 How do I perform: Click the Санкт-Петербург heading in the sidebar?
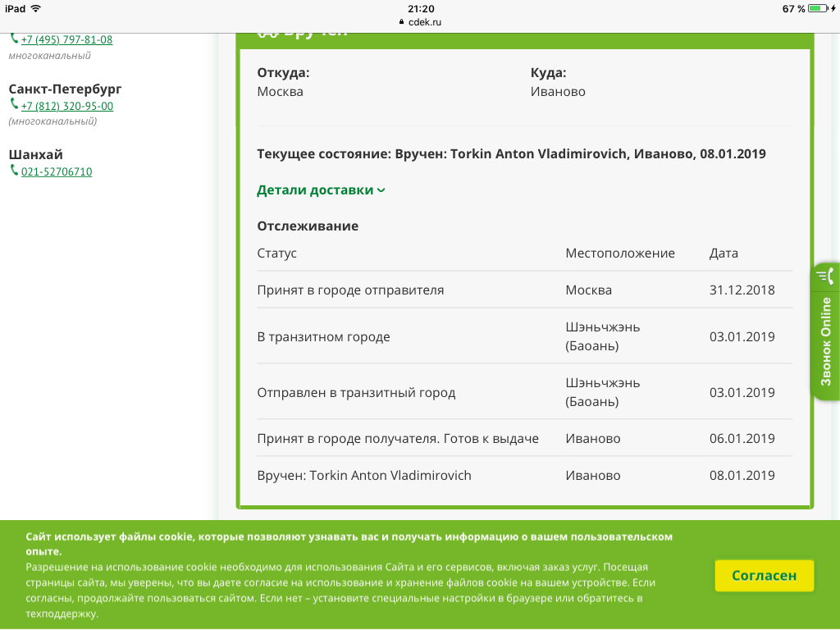[x=65, y=89]
